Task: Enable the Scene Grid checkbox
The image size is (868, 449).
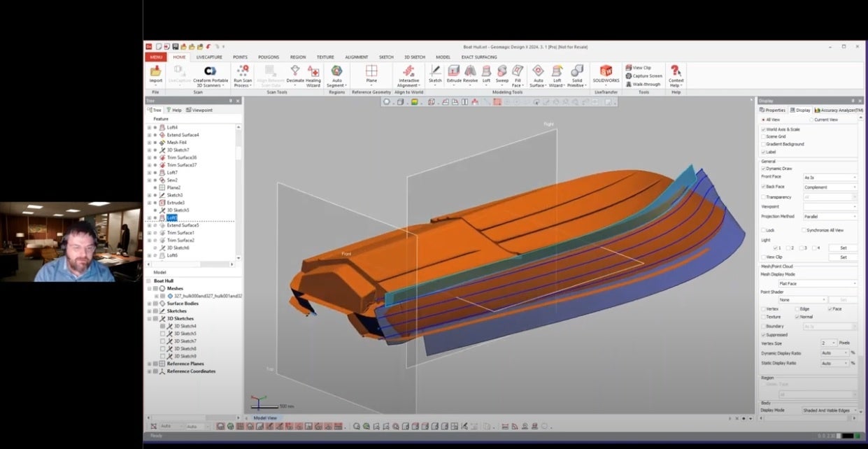Action: click(763, 136)
